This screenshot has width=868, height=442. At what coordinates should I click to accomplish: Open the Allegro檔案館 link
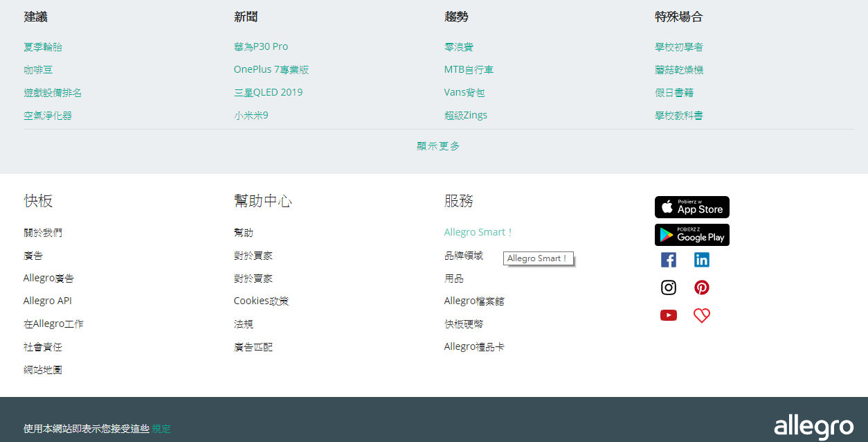474,301
